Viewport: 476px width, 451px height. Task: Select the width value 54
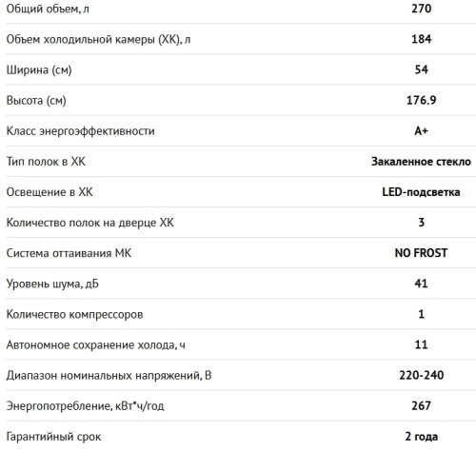(x=421, y=69)
